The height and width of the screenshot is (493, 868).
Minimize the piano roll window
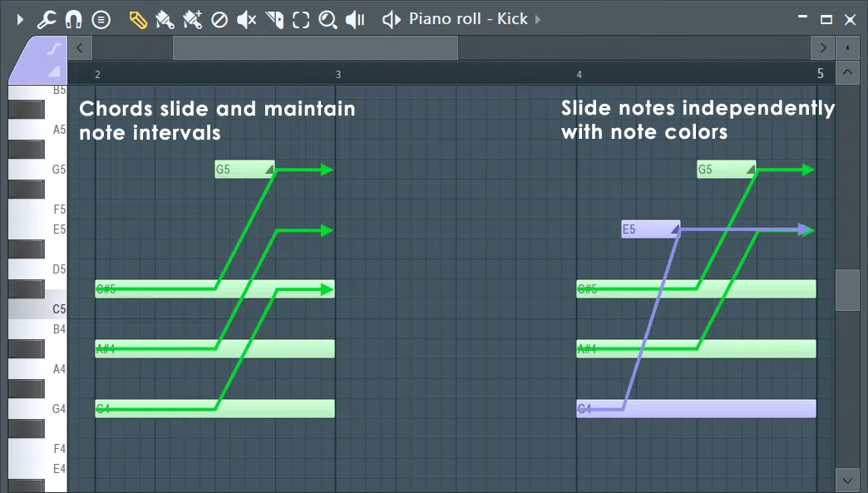click(802, 17)
